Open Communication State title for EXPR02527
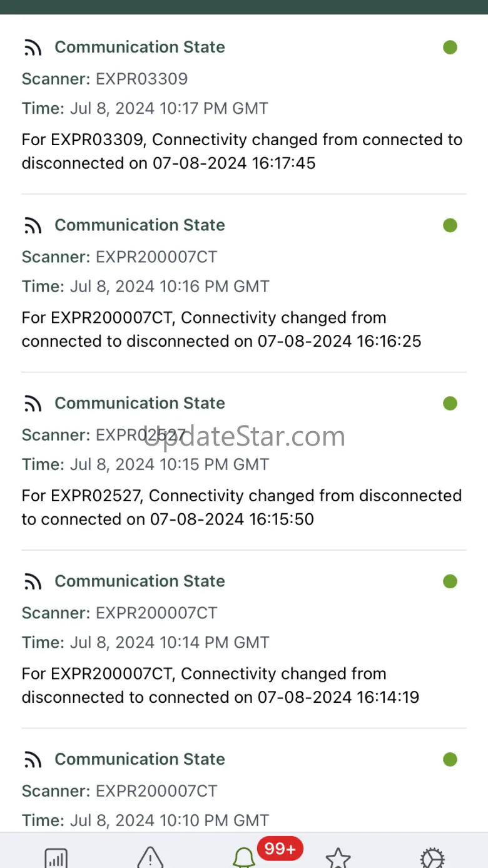 [x=140, y=403]
